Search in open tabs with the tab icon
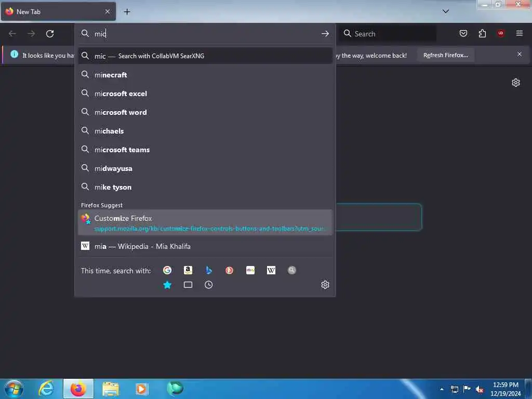Viewport: 532px width, 399px height. pyautogui.click(x=188, y=285)
